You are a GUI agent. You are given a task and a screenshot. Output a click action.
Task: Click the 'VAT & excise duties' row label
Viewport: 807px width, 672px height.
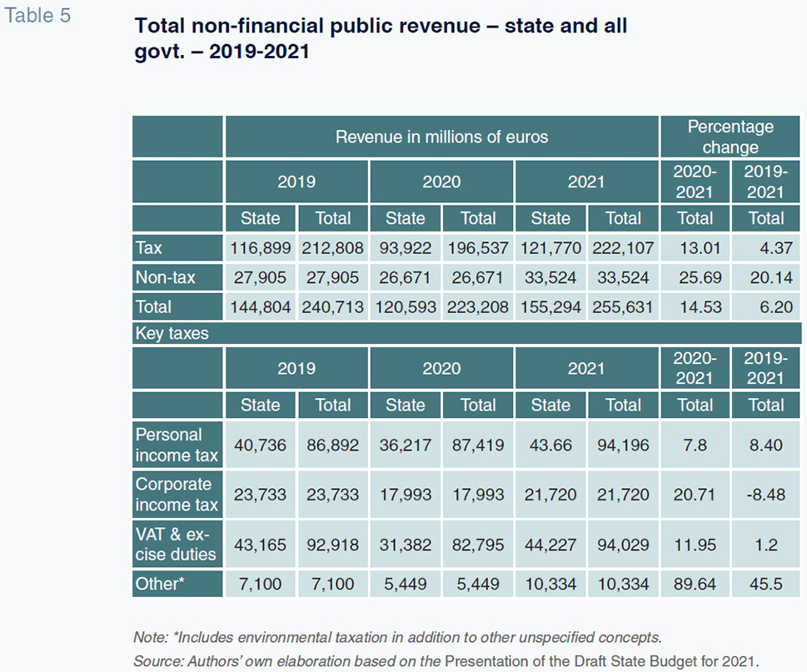177,545
